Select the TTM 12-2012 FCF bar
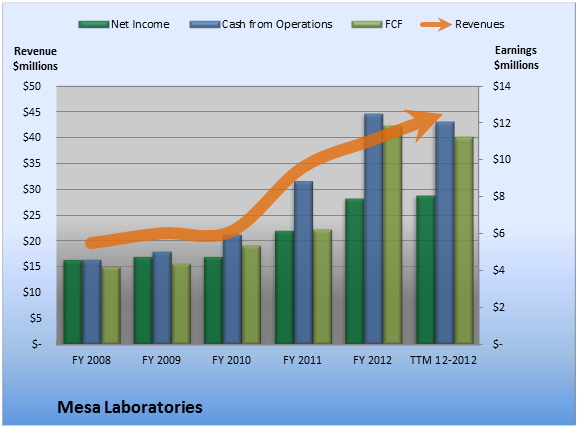 pyautogui.click(x=464, y=241)
